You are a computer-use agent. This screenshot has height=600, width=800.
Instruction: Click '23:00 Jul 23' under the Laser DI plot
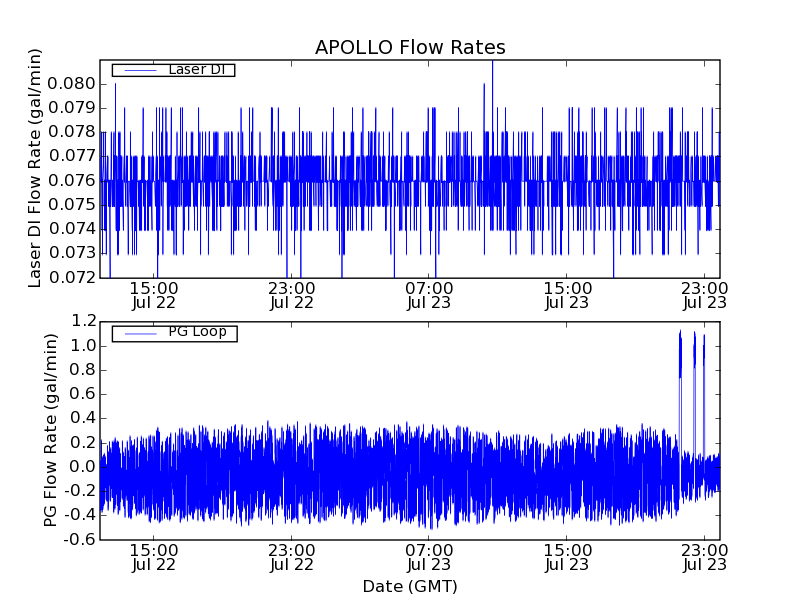point(705,295)
